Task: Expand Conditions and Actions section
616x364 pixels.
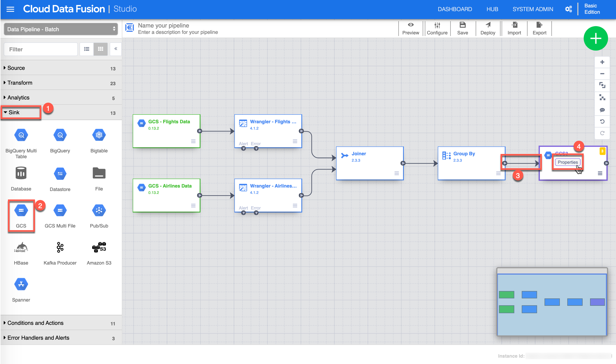Action: point(35,323)
